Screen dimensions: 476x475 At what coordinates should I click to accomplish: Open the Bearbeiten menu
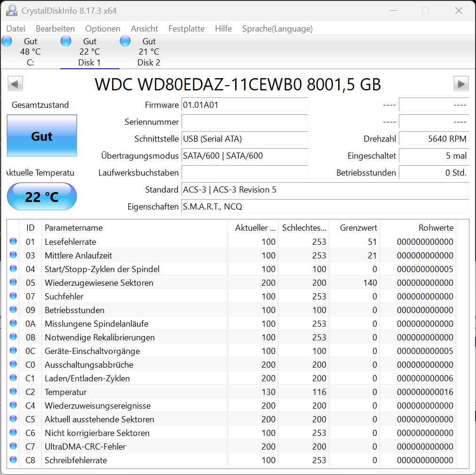click(x=55, y=29)
